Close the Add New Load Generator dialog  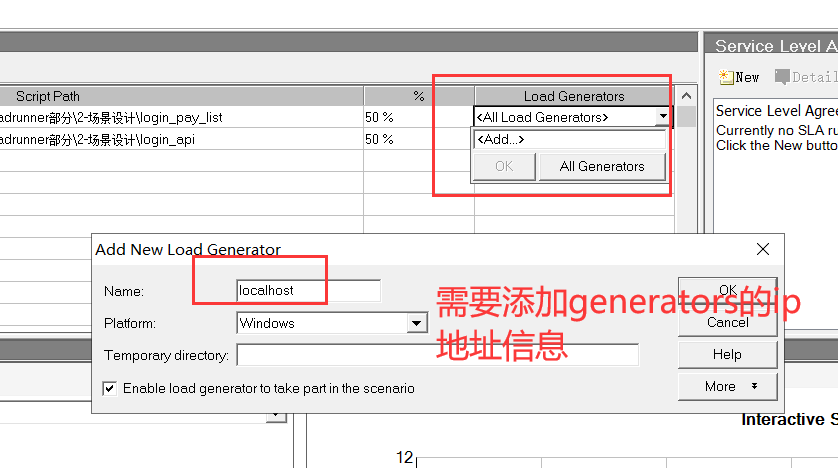[x=763, y=249]
